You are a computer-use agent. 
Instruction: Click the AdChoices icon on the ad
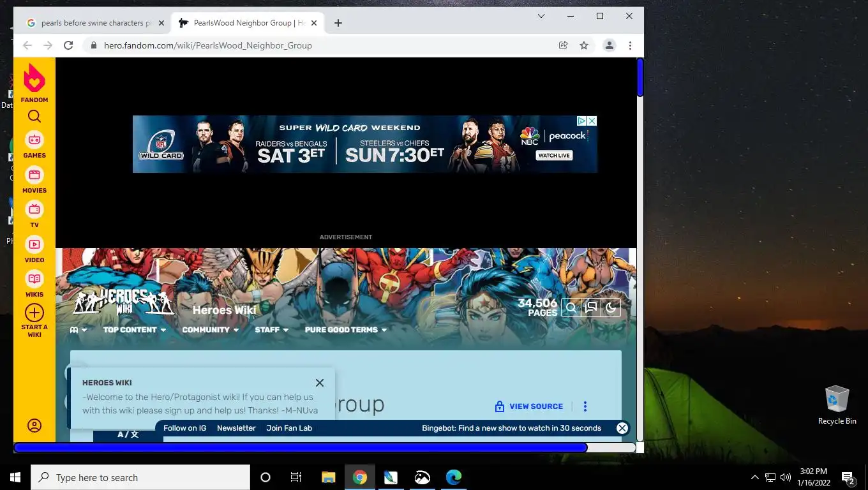point(582,121)
